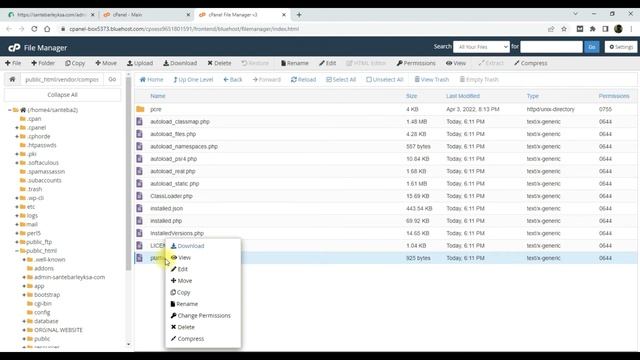The image size is (640, 360).
Task: Choose Move in the context menu
Action: [x=181, y=281]
